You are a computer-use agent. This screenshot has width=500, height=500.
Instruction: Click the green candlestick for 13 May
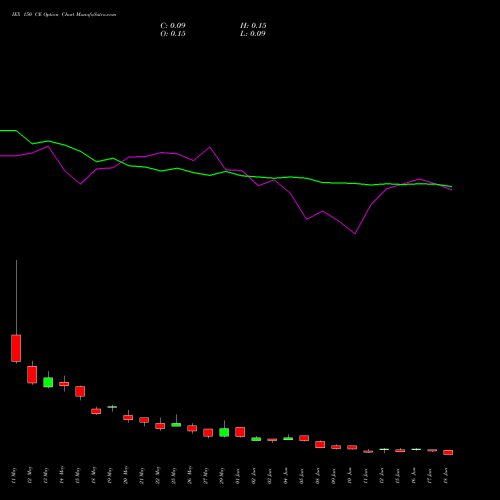[x=48, y=382]
